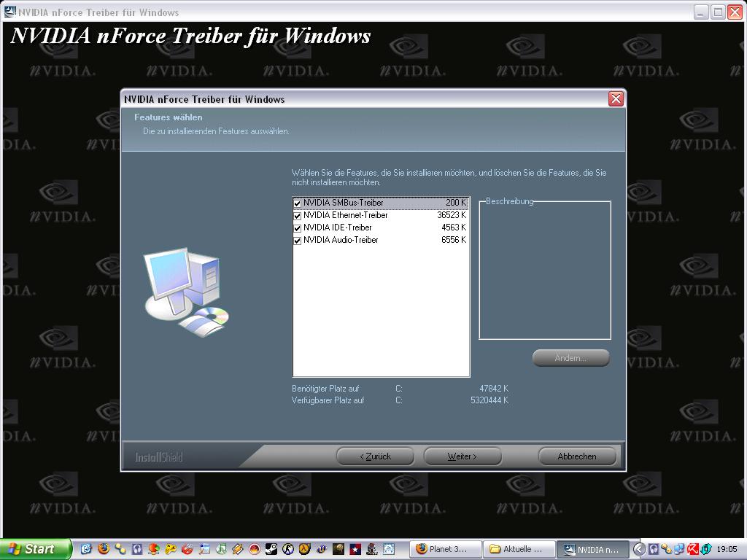Expand hidden system tray icons
This screenshot has width=747, height=560.
point(639,549)
